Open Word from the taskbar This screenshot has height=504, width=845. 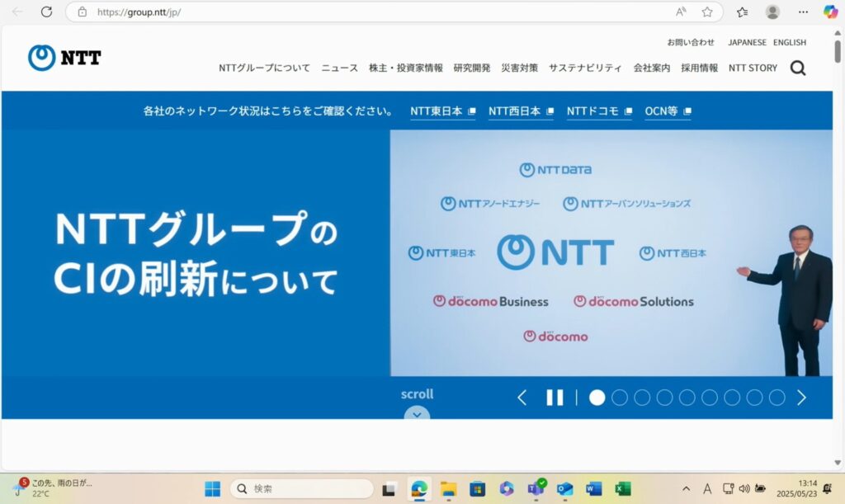[x=593, y=489]
